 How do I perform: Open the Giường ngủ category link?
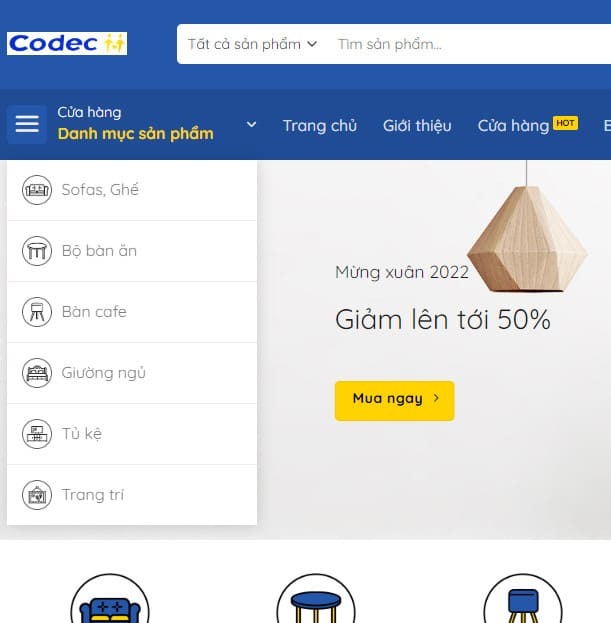tap(104, 373)
